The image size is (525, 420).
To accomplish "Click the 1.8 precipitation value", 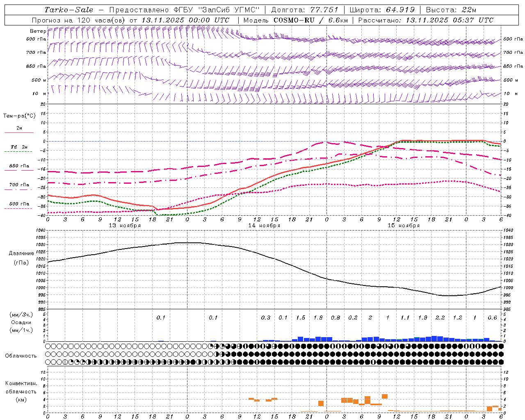I will [x=318, y=317].
